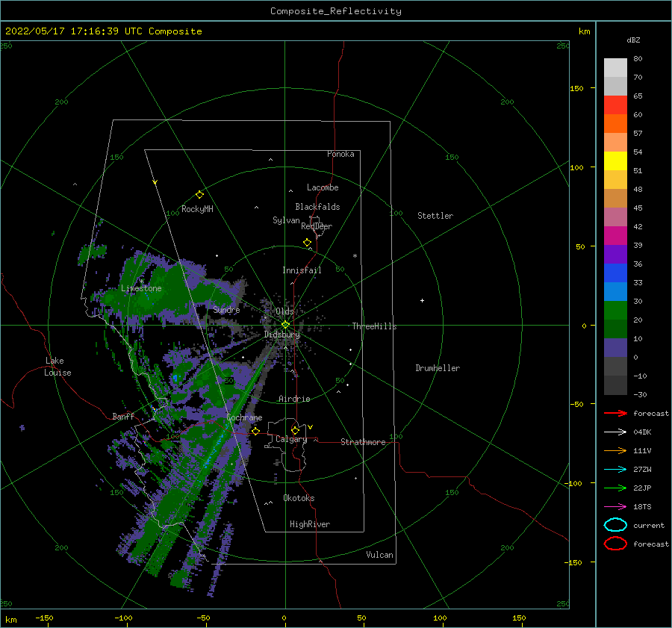Viewport: 672px width, 628px height.
Task: Select the Sundre label
Action: coord(226,310)
